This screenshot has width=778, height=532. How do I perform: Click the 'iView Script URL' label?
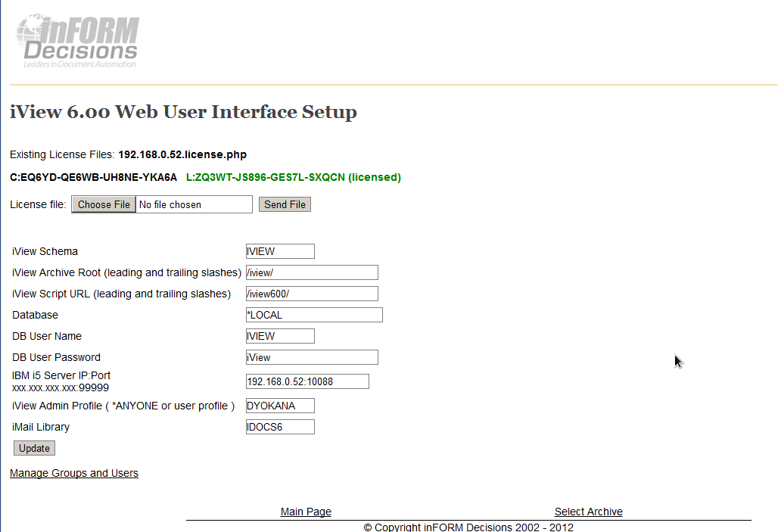[x=121, y=294]
